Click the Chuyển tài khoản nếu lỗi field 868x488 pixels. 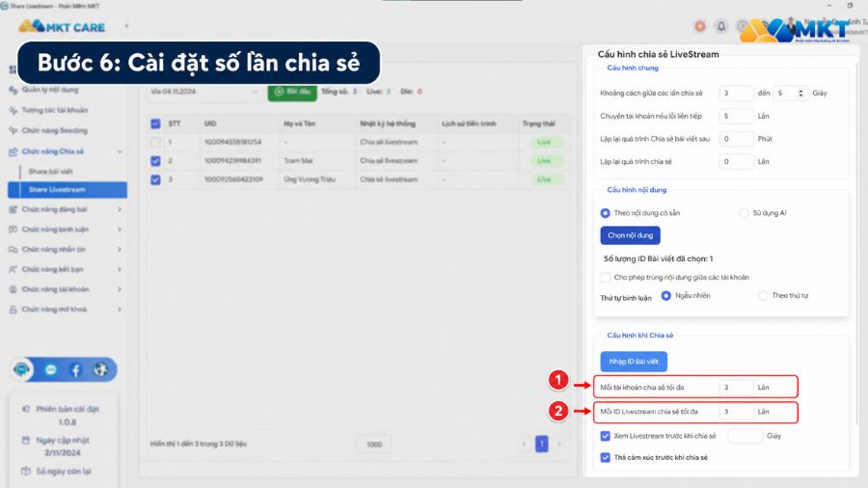point(737,116)
